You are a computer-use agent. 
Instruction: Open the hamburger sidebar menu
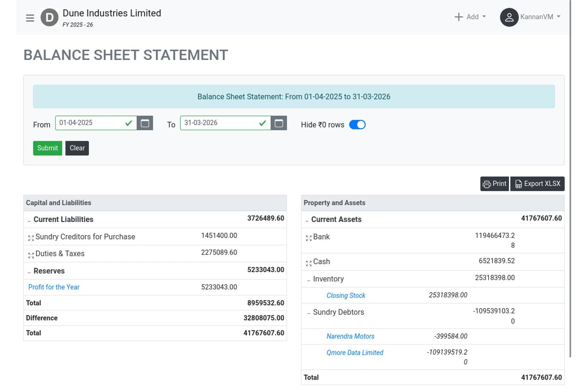[30, 18]
